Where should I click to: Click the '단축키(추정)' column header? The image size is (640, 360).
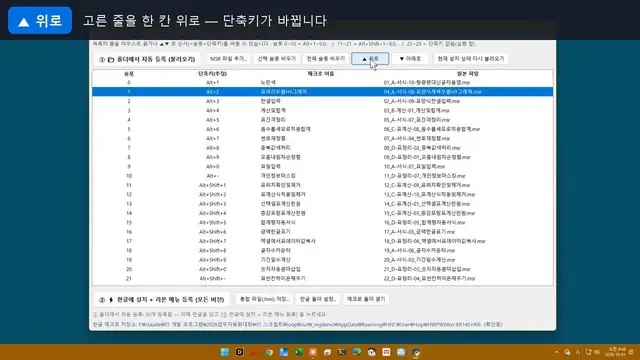[212, 74]
